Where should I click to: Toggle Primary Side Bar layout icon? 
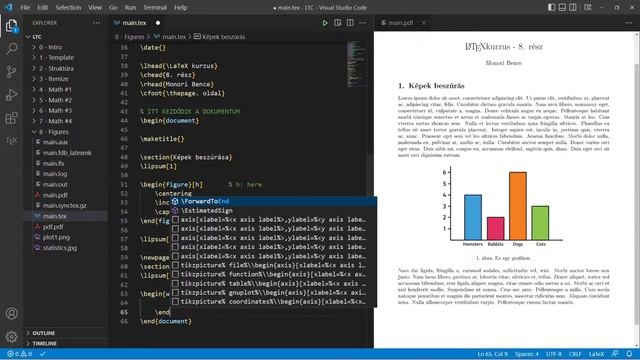point(551,7)
